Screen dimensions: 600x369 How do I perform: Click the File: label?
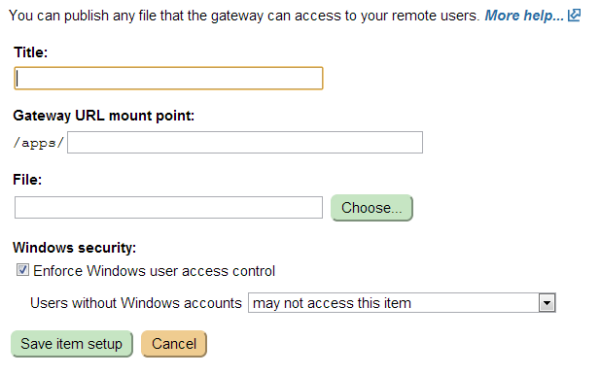coord(27,180)
